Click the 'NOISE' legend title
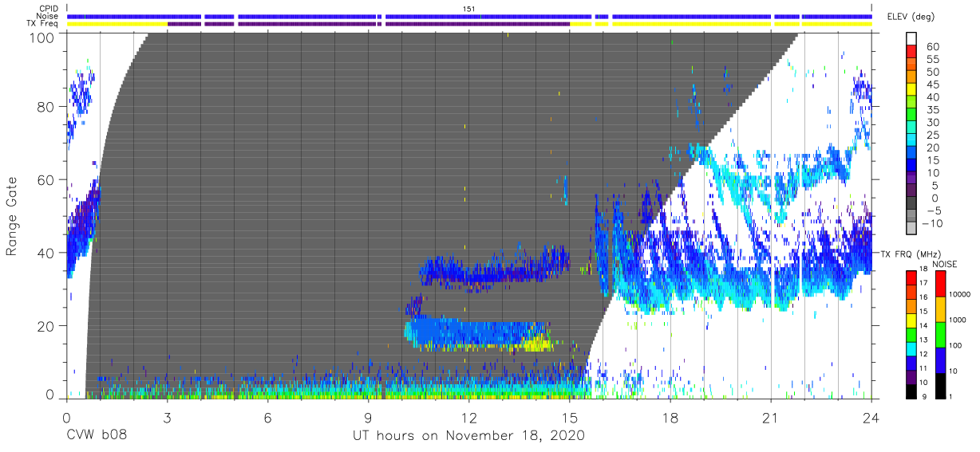The width and height of the screenshot is (980, 452). pyautogui.click(x=945, y=264)
